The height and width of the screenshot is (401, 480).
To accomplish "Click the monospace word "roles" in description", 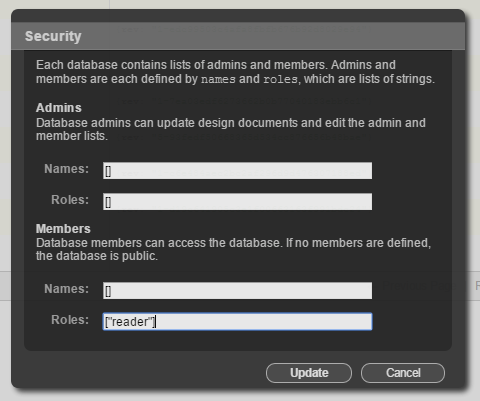I will pos(280,79).
